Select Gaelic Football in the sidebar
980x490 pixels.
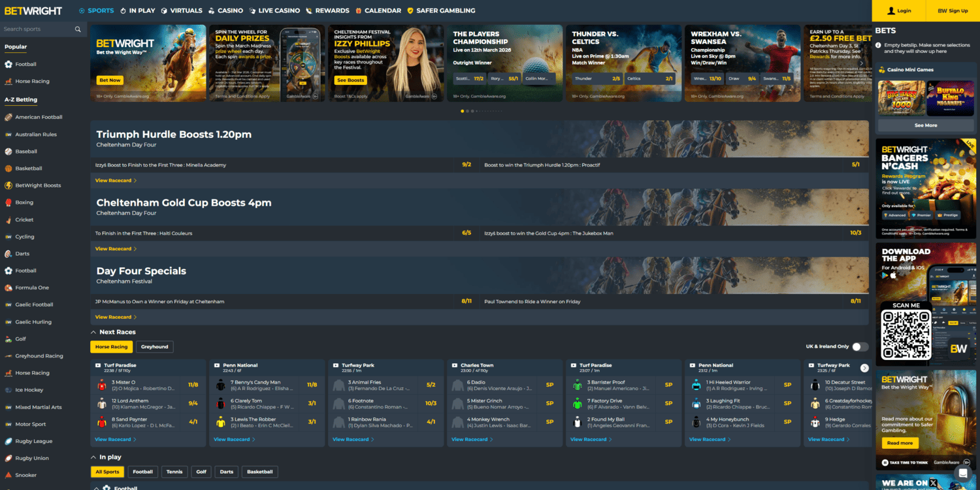35,304
